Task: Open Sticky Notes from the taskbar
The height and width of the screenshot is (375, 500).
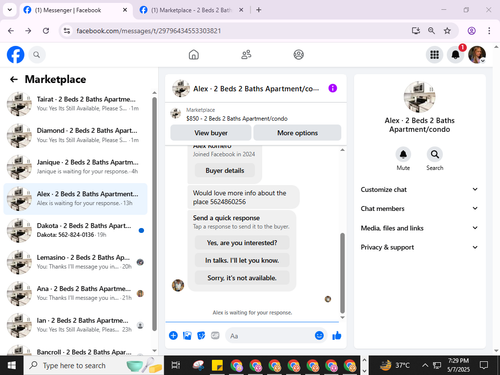Action: coord(217,365)
